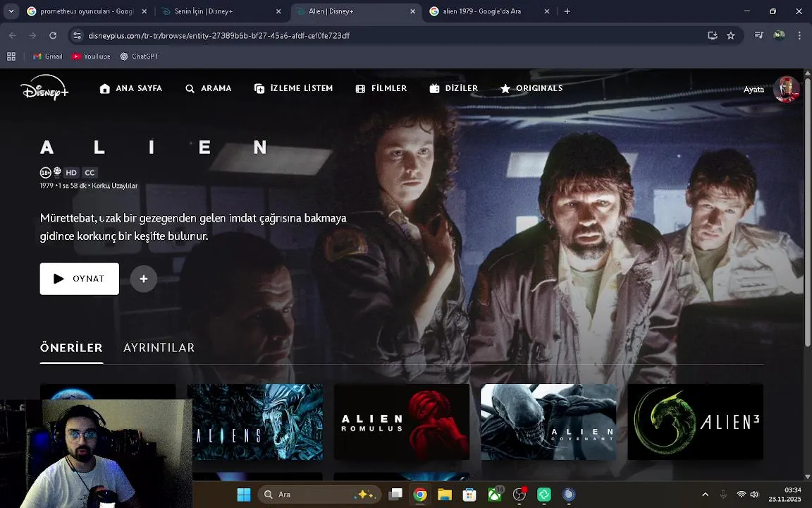Image resolution: width=812 pixels, height=508 pixels.
Task: Open the Gmail bookmark
Action: click(x=48, y=56)
